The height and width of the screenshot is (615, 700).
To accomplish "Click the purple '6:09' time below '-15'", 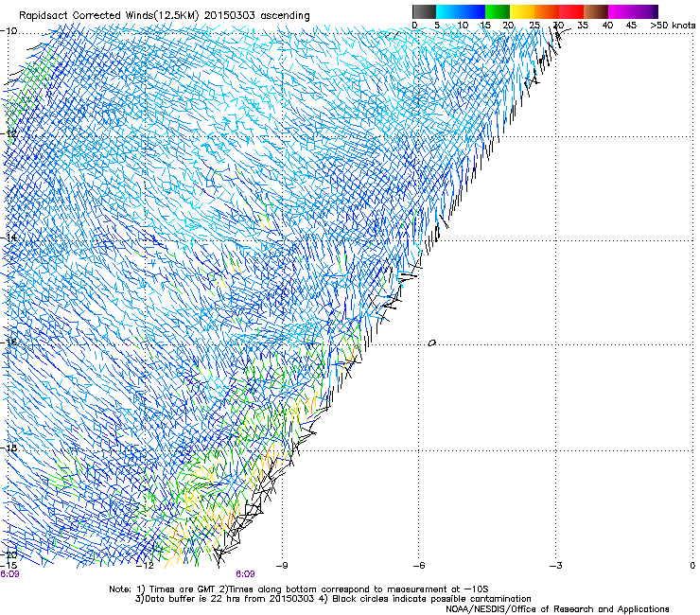I will [x=9, y=574].
